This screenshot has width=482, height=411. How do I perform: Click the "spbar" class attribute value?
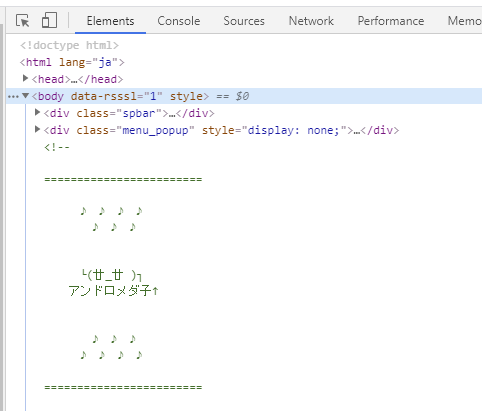pos(139,113)
